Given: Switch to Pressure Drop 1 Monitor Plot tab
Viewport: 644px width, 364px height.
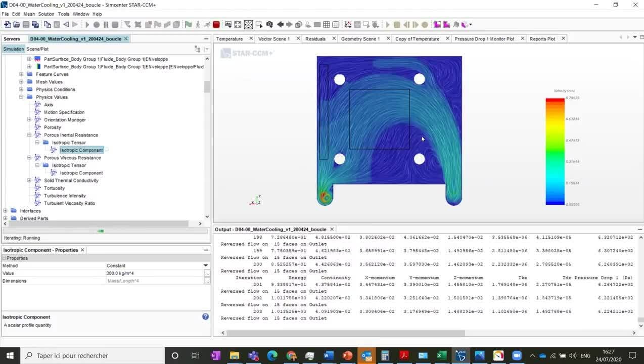Looking at the screenshot, I should [484, 39].
